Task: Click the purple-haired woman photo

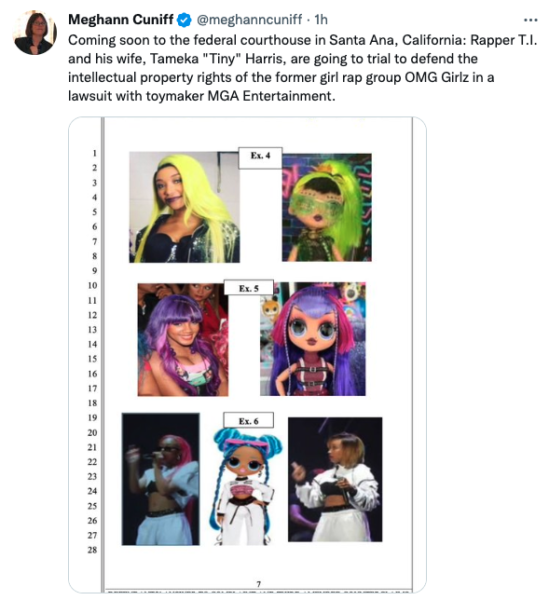Action: coord(183,339)
